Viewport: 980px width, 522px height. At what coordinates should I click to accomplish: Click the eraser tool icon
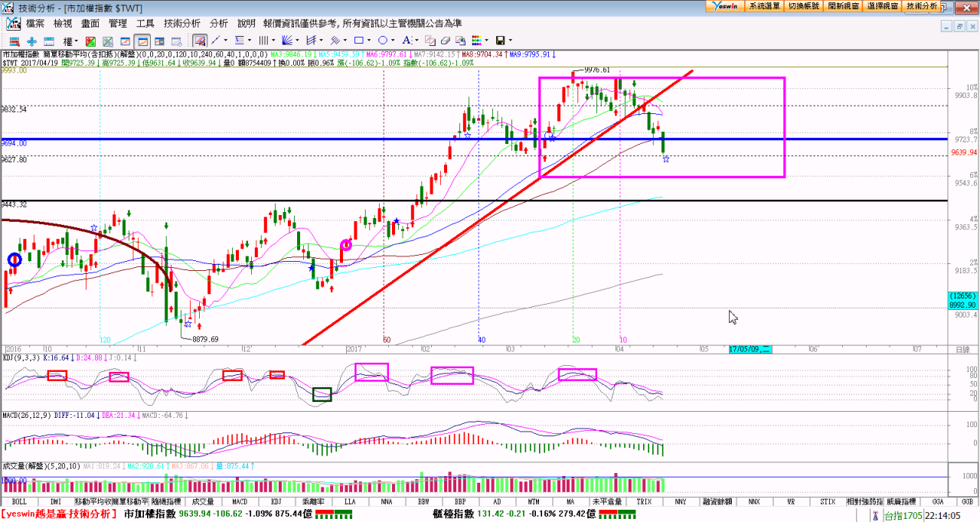(x=445, y=41)
